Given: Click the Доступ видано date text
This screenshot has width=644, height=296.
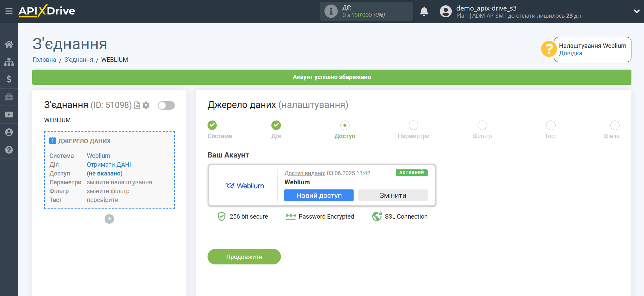Looking at the screenshot, I should [327, 173].
